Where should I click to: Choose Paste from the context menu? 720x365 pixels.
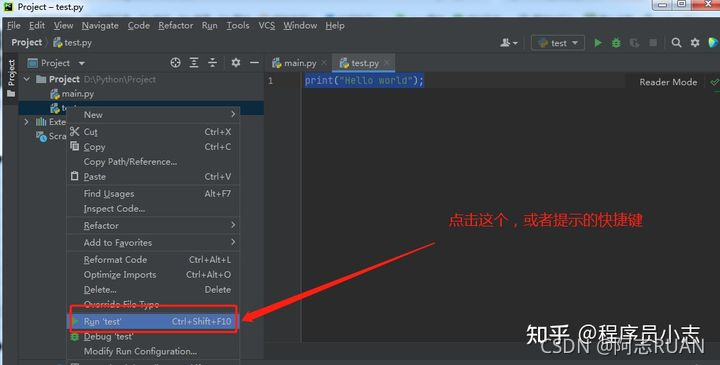pos(153,177)
